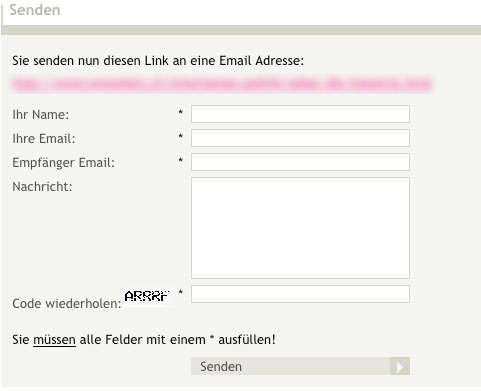This screenshot has width=481, height=391.
Task: Focus the Ihre Email text field
Action: 300,138
